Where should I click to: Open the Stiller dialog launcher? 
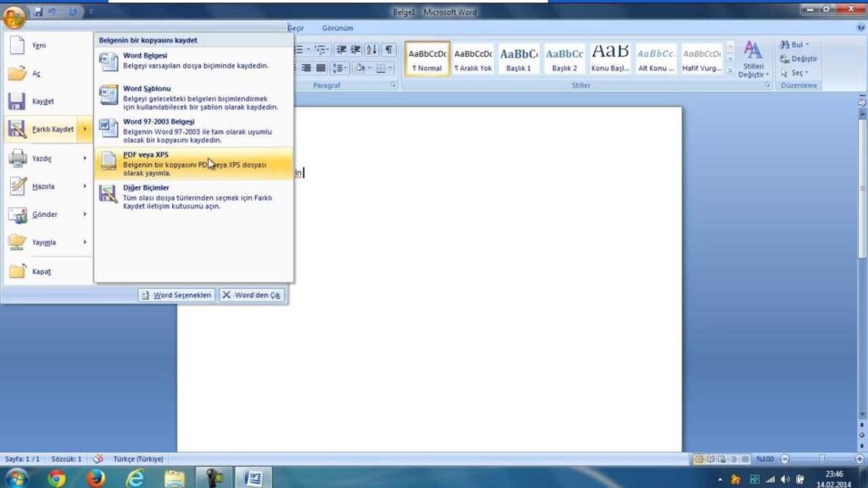768,86
